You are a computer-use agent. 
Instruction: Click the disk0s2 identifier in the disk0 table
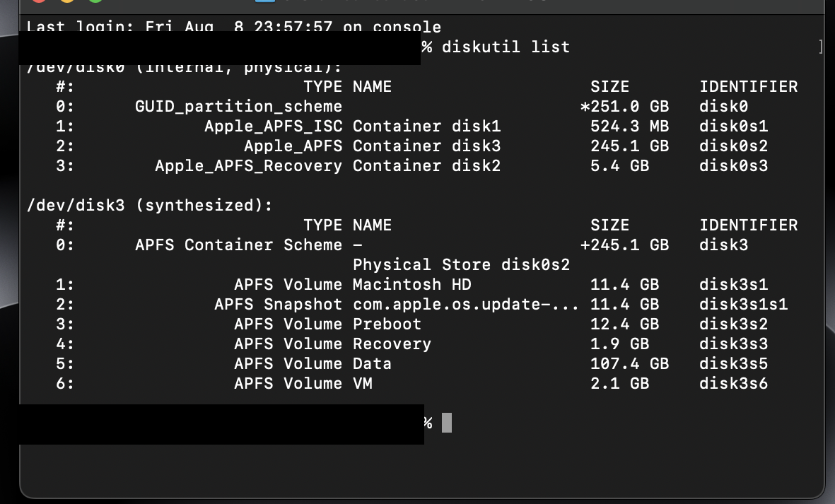pyautogui.click(x=733, y=146)
